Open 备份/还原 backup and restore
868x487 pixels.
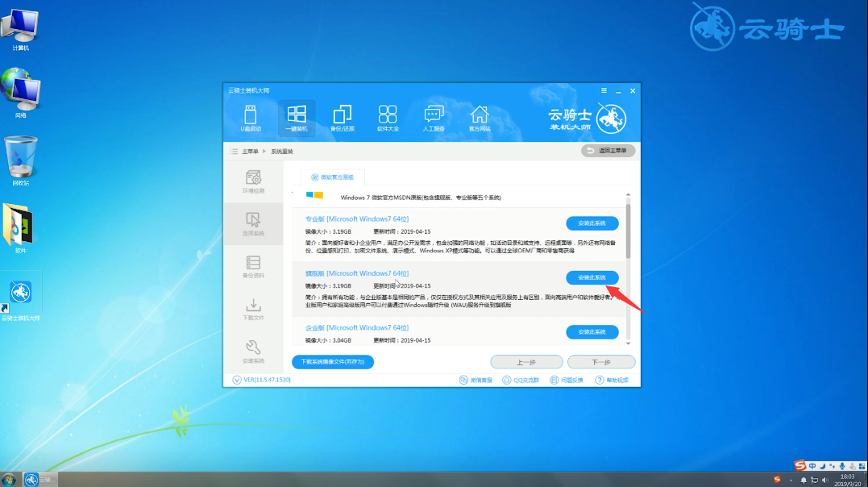[x=342, y=118]
